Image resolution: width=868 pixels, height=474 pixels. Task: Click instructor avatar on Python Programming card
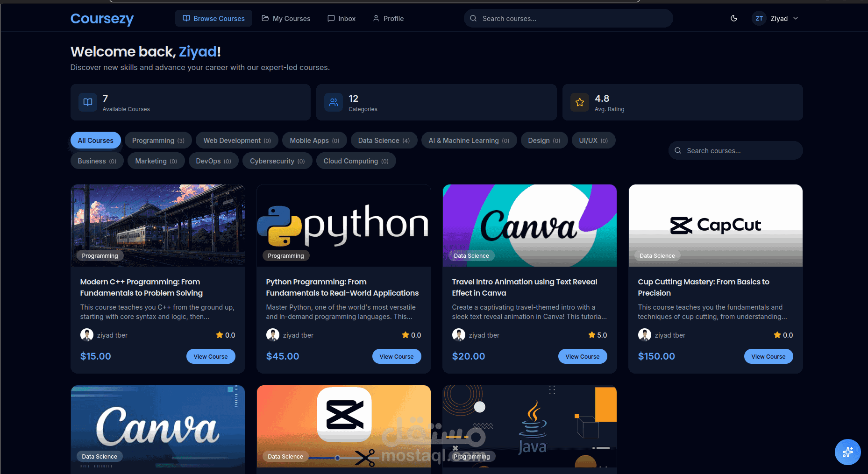point(272,335)
